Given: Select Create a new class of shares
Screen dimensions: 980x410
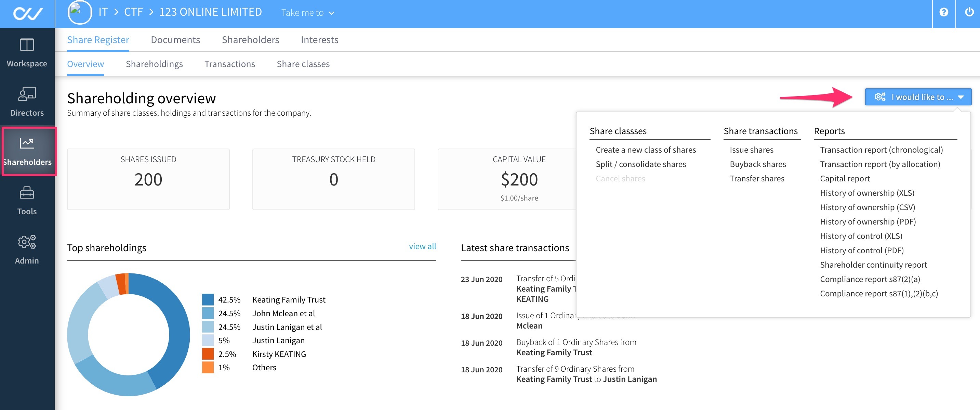Looking at the screenshot, I should tap(645, 150).
